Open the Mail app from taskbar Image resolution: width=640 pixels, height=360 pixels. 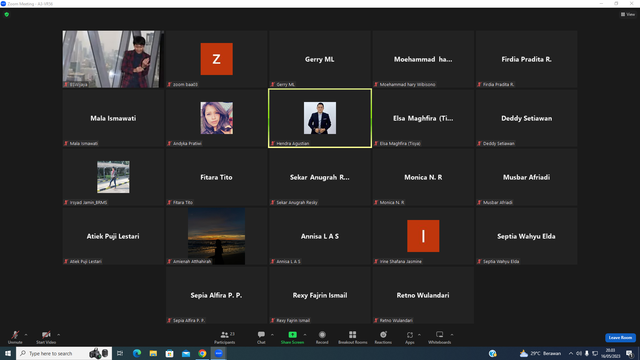click(x=186, y=353)
